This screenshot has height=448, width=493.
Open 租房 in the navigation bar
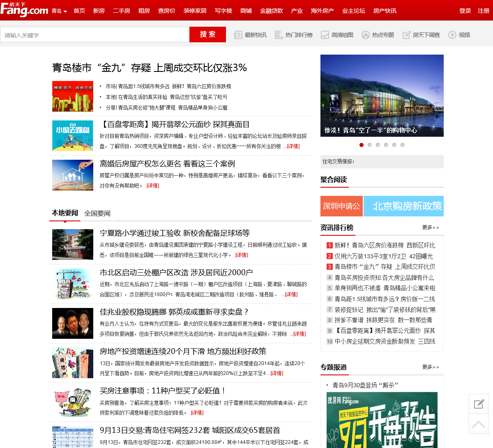click(x=144, y=11)
